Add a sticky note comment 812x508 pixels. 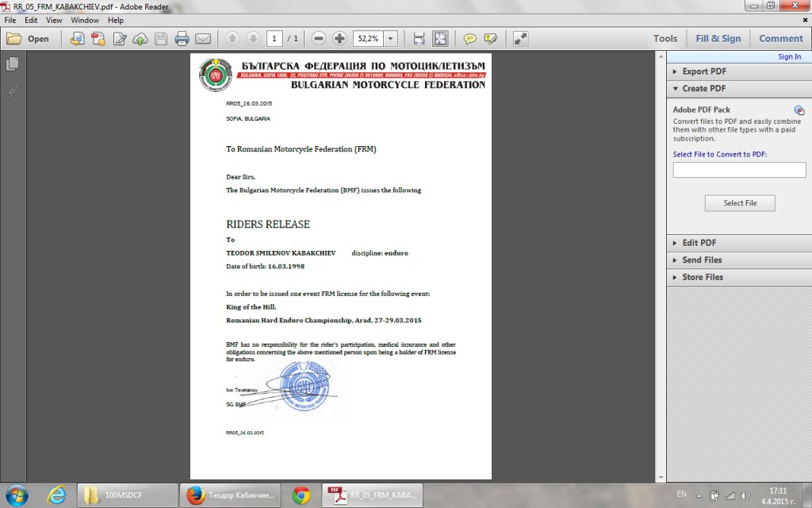click(469, 39)
